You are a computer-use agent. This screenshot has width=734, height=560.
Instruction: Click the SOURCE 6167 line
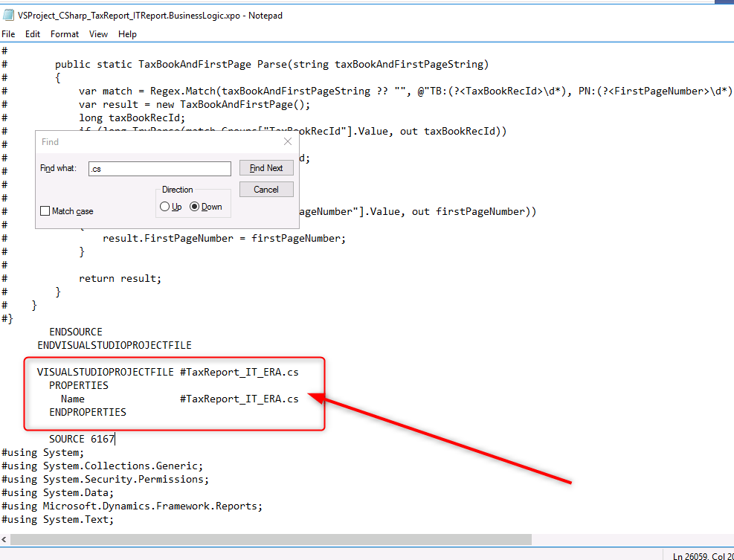click(x=82, y=439)
